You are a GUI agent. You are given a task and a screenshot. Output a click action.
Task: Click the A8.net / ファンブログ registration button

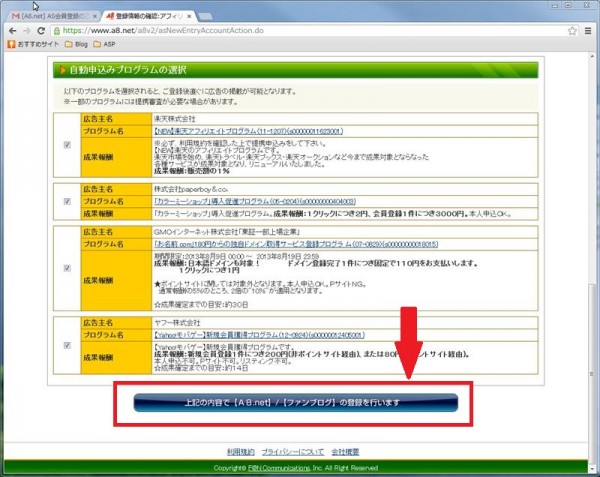point(296,402)
